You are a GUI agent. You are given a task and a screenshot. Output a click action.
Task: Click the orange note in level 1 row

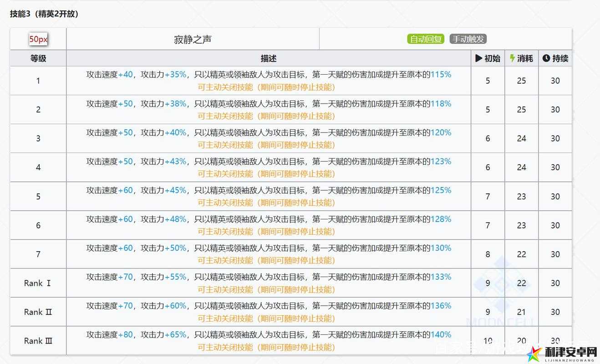(266, 87)
